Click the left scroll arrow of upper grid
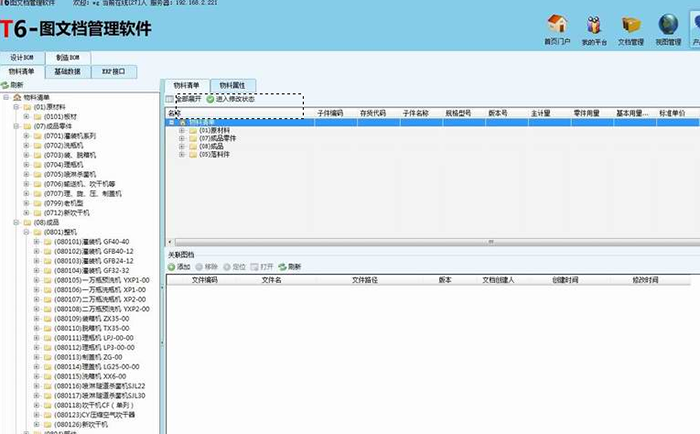This screenshot has height=434, width=700. click(170, 242)
